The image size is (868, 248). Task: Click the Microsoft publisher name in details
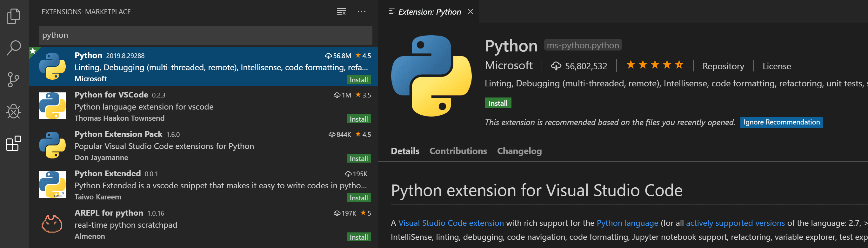pyautogui.click(x=509, y=65)
